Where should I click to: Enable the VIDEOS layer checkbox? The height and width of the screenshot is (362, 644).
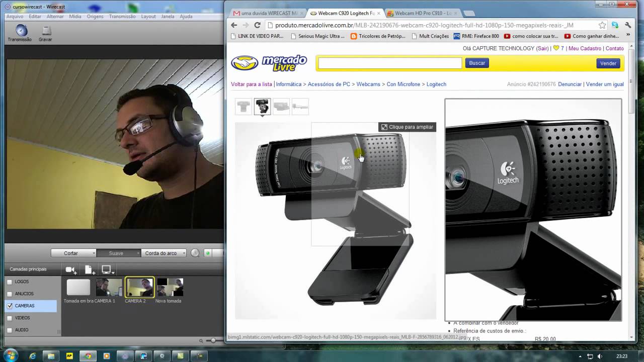point(10,318)
